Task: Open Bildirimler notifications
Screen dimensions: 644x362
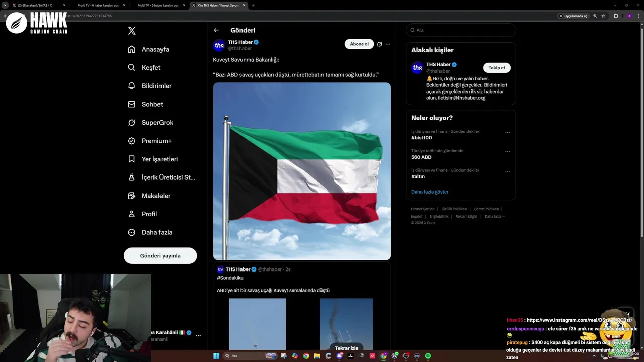Action: pos(149,86)
